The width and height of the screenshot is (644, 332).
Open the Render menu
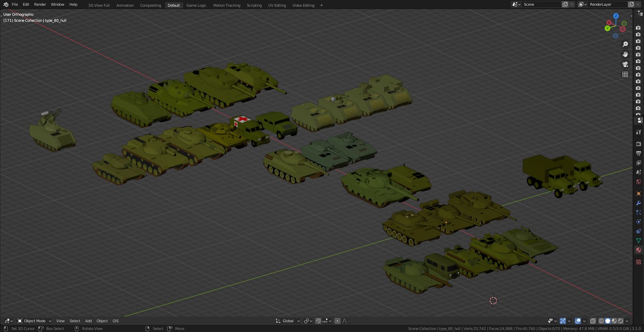click(40, 4)
